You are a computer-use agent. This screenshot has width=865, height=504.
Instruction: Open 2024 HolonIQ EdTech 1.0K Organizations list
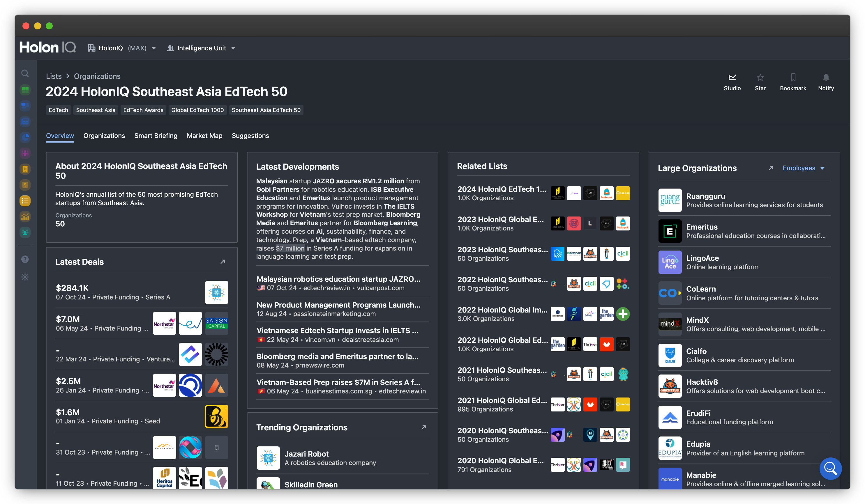[x=543, y=194]
